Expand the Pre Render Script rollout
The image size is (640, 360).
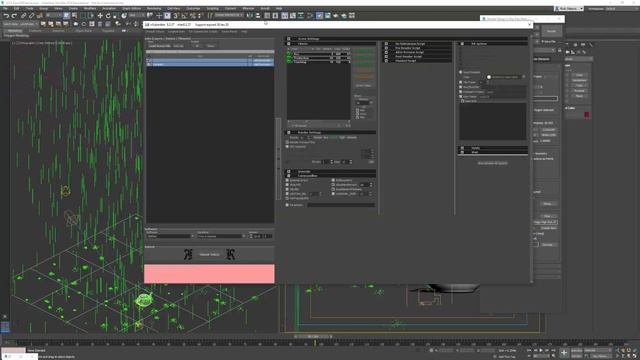click(x=417, y=48)
